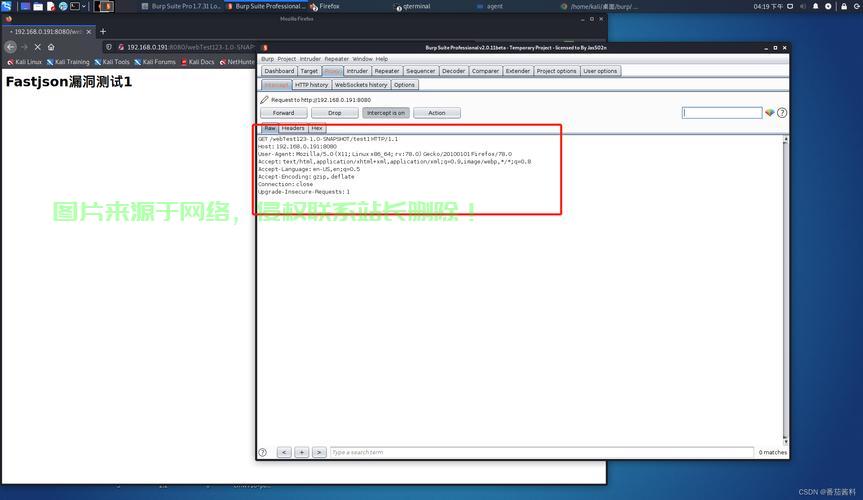Switch to qterminal taskbar item
This screenshot has height=500, width=863.
[x=413, y=6]
